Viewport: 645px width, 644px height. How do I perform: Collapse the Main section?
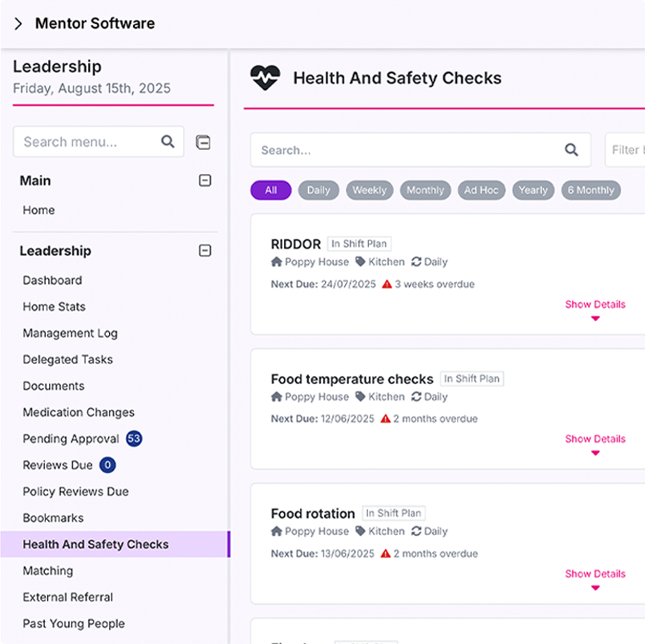click(204, 180)
